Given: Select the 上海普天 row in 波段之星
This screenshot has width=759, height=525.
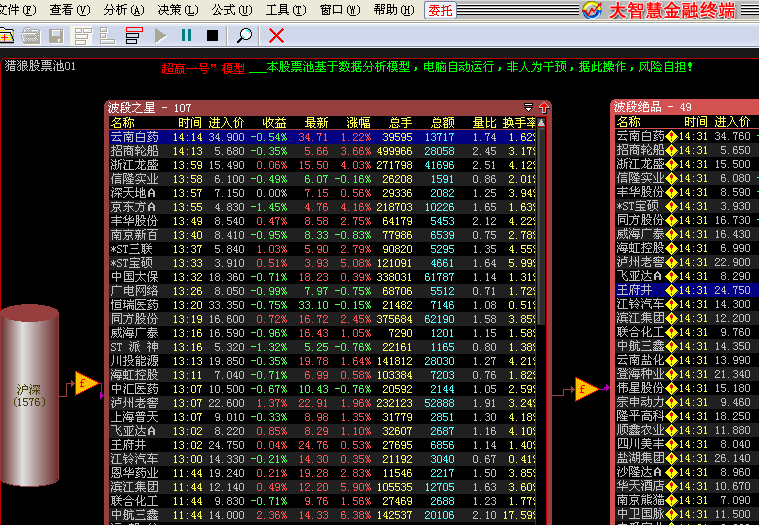Looking at the screenshot, I should point(322,417).
